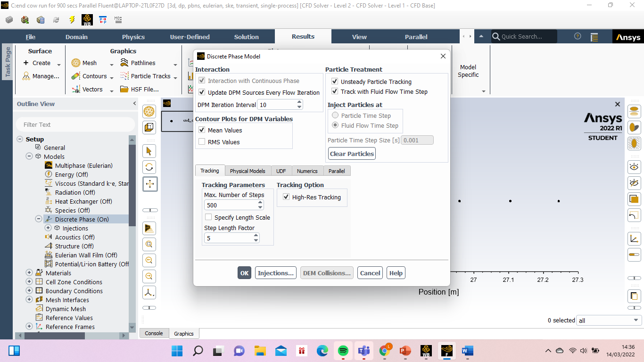Screen dimensions: 644x362
Task: Collapse the Discrete Phase tree node
Action: click(x=39, y=219)
